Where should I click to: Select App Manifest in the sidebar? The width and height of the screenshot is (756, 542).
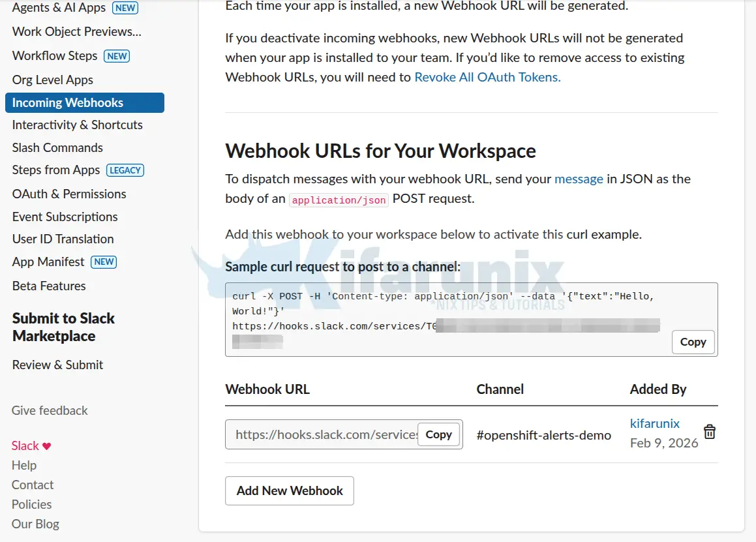coord(49,262)
